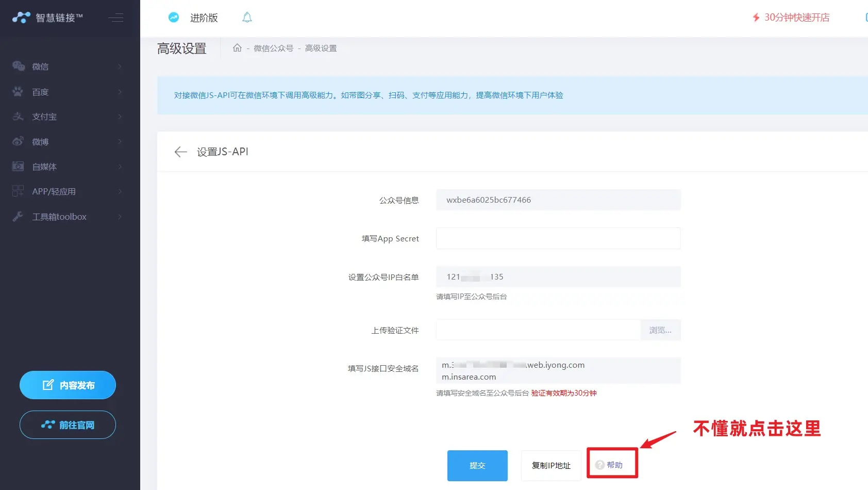Click the 微信公众号 breadcrumb link
868x490 pixels.
273,48
